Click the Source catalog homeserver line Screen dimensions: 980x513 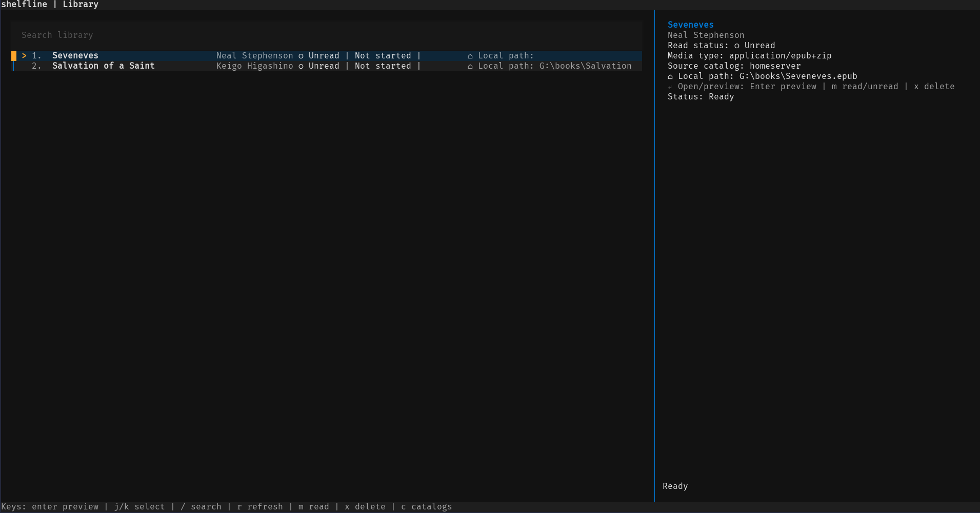coord(734,66)
